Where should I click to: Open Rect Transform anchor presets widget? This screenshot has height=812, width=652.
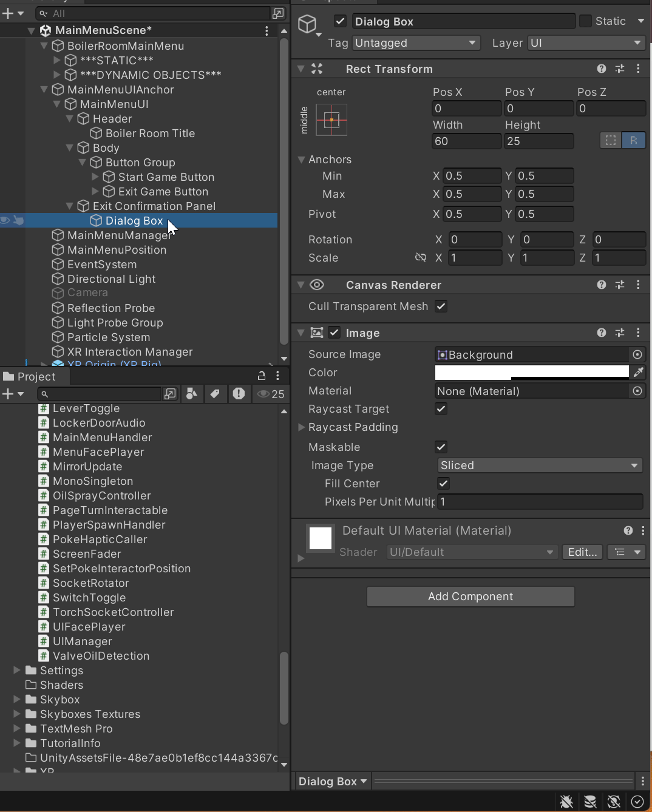pyautogui.click(x=331, y=120)
